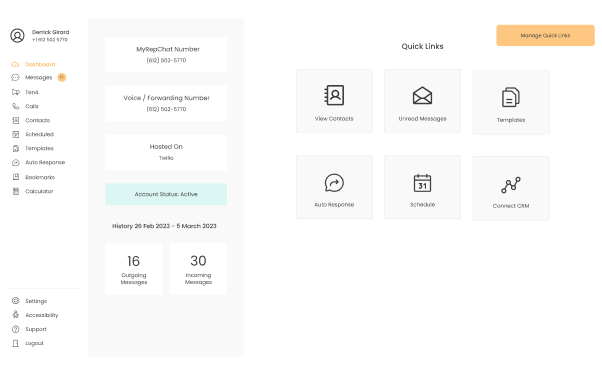
Task: Open Scheduled in the sidebar
Action: (x=33, y=134)
